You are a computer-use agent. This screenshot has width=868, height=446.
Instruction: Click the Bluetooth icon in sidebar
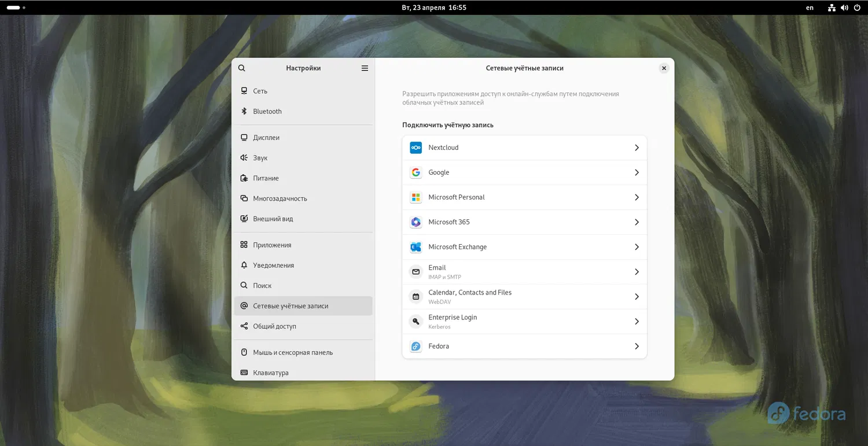[x=244, y=112]
